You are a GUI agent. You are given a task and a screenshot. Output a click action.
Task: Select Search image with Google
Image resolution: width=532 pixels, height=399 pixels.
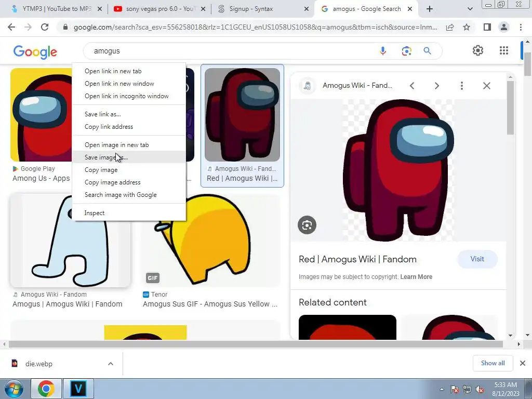(129, 195)
